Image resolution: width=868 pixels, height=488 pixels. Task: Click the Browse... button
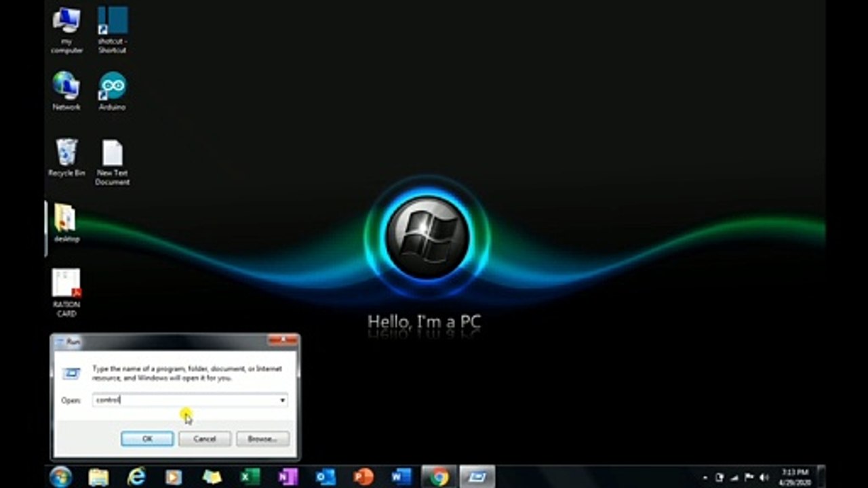click(x=262, y=439)
